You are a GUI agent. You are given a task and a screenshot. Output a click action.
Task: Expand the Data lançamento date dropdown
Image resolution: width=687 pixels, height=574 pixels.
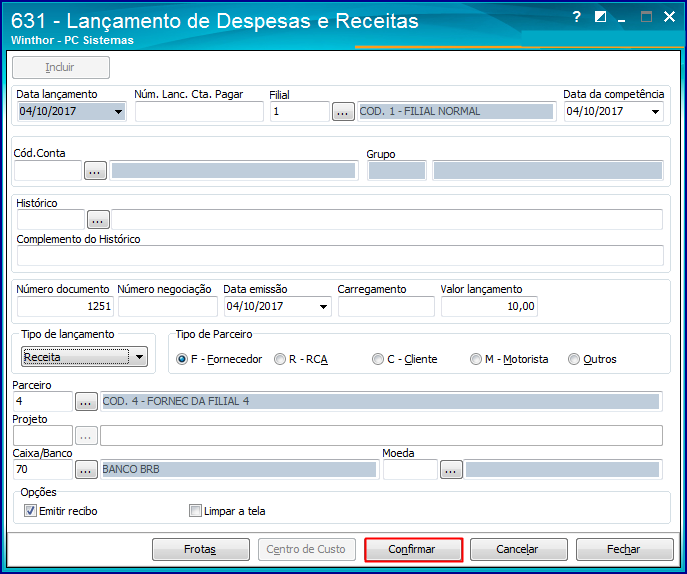pyautogui.click(x=118, y=112)
